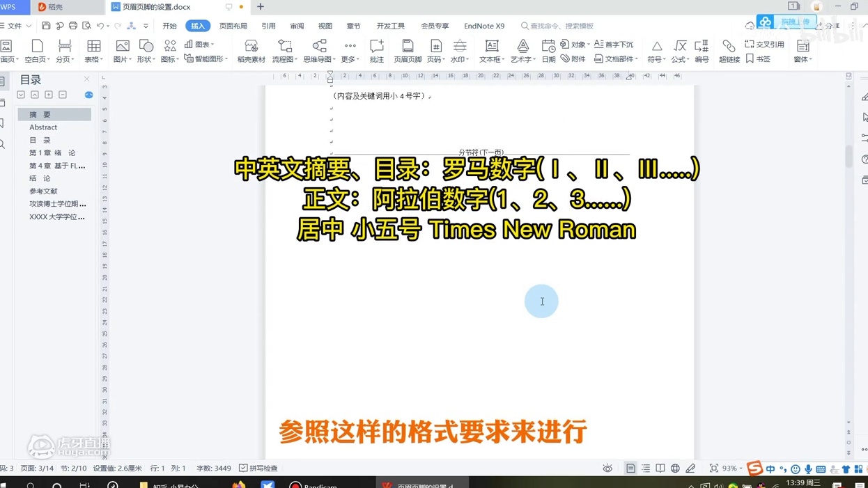868x488 pixels.
Task: Open the 文件 menu dropdown
Action: [17, 26]
